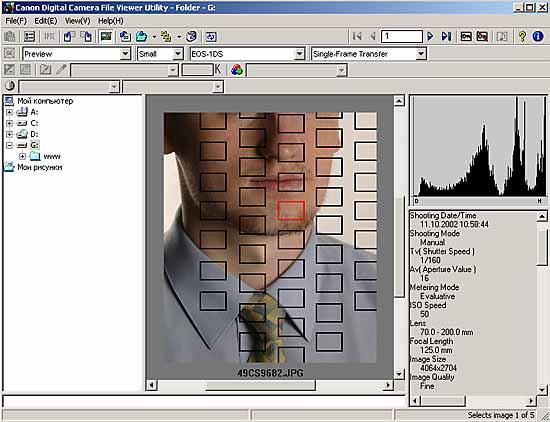Open the disabled white balance dropdown
This screenshot has height=422, width=550.
click(173, 70)
